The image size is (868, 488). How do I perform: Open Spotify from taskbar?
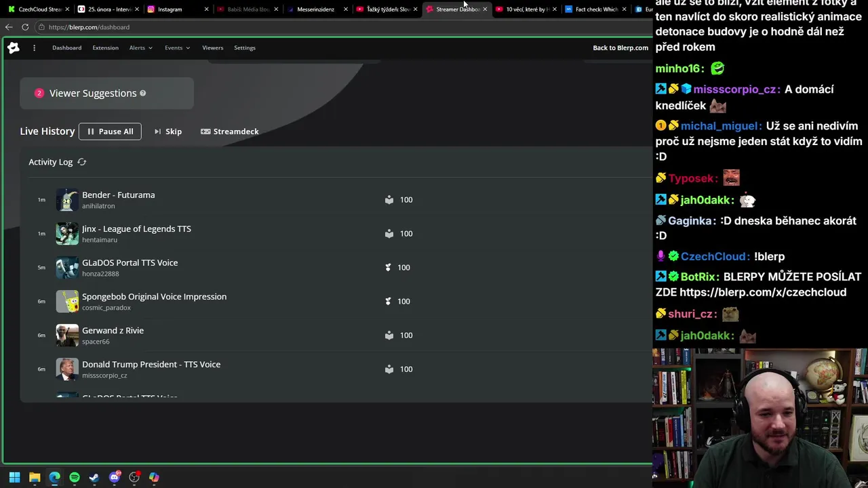coord(75,477)
